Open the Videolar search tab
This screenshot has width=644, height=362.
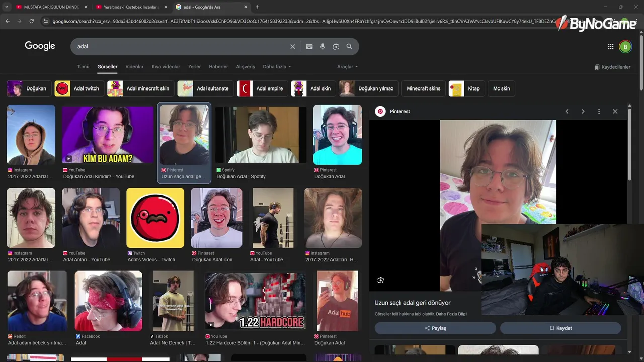[x=134, y=67]
